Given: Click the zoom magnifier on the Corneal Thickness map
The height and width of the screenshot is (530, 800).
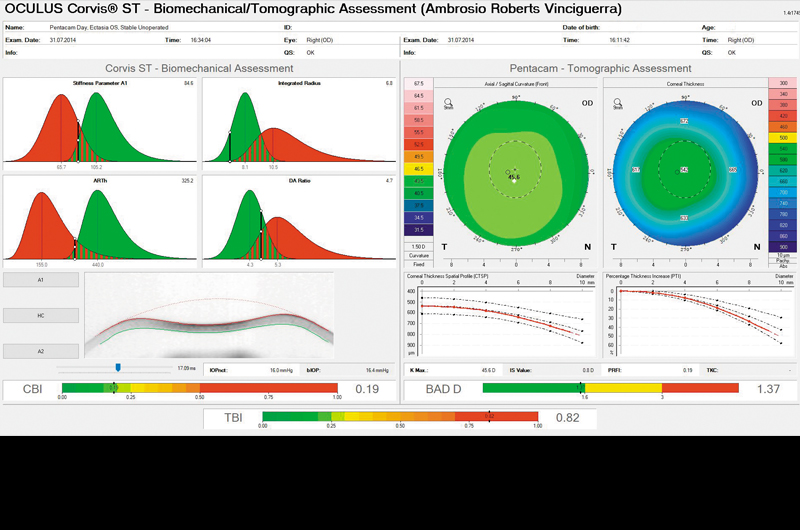Looking at the screenshot, I should (x=617, y=104).
